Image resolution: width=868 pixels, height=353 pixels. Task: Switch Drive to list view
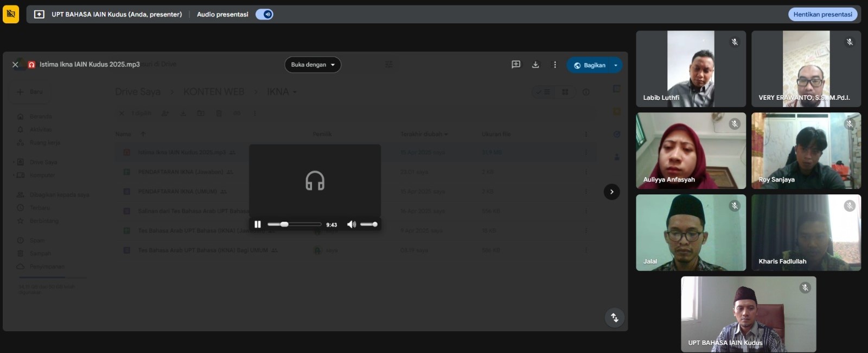pyautogui.click(x=544, y=92)
